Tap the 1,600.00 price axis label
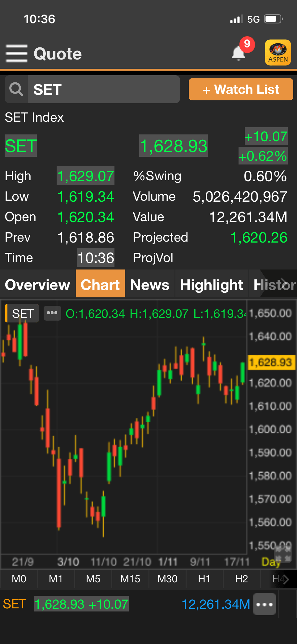 coord(270,429)
